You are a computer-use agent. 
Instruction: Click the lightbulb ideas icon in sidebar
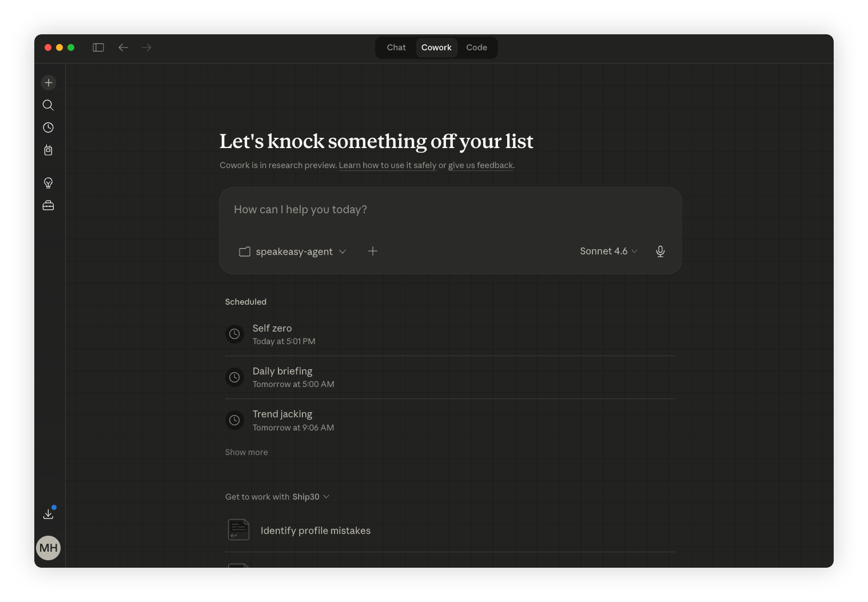(x=49, y=183)
